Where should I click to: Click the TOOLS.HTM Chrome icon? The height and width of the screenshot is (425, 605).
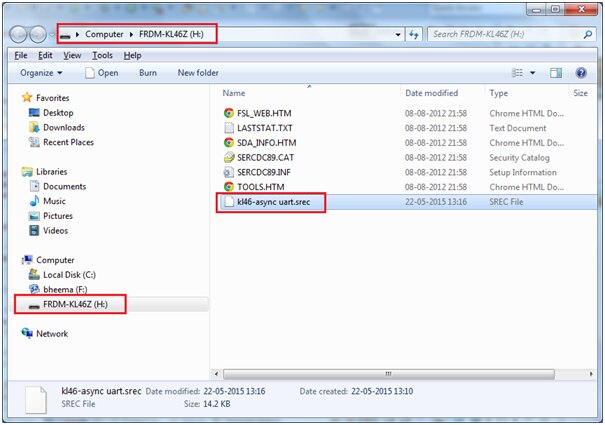[229, 187]
